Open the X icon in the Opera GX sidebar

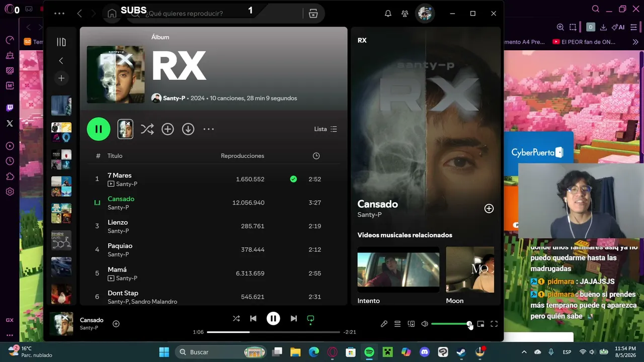[x=10, y=123]
